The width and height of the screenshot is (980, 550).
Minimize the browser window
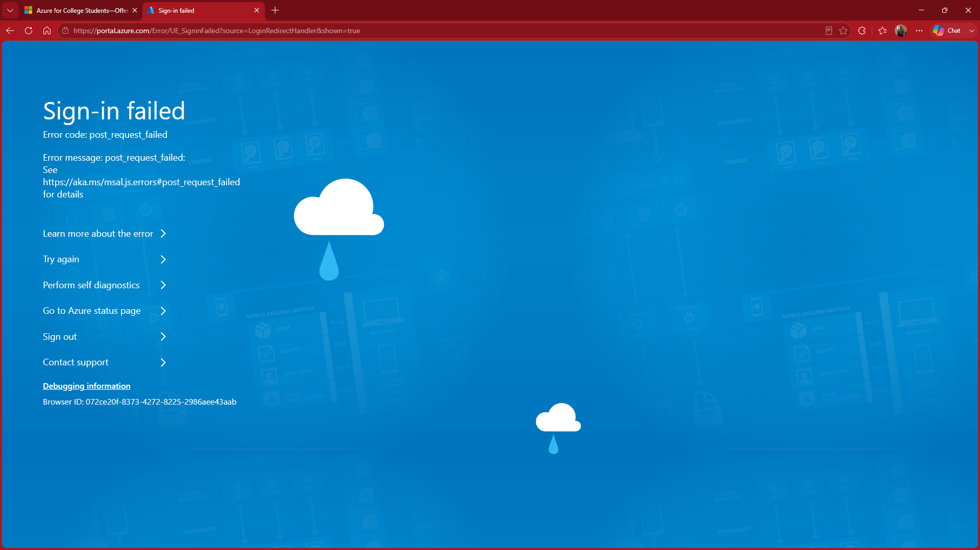tap(921, 10)
